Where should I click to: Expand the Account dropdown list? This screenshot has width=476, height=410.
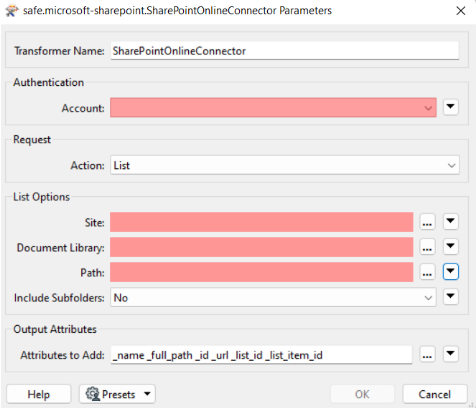273,107
